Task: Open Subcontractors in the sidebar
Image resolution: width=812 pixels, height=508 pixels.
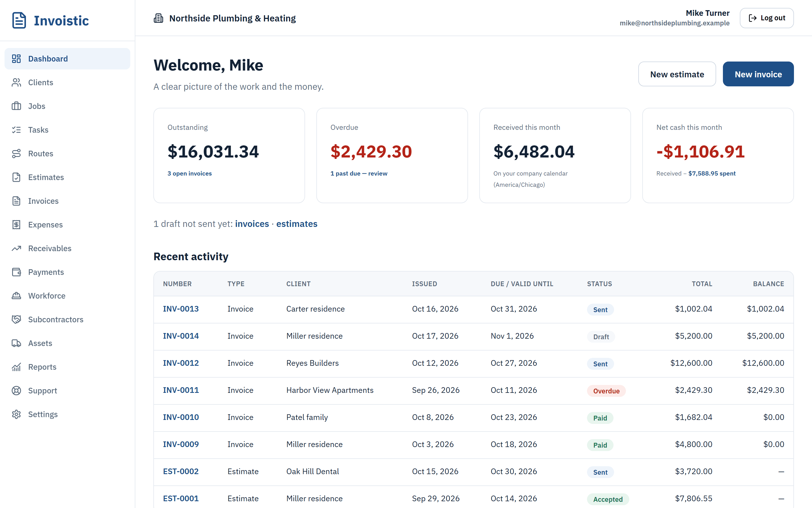Action: [x=67, y=319]
